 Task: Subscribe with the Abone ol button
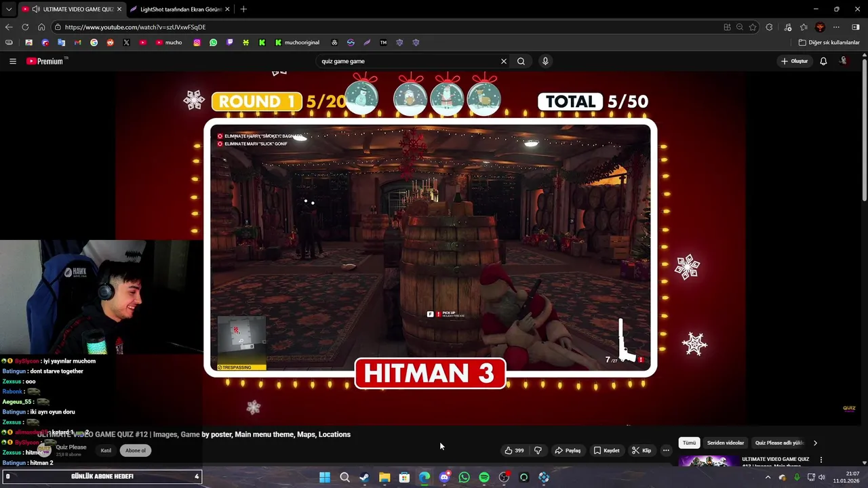(135, 450)
